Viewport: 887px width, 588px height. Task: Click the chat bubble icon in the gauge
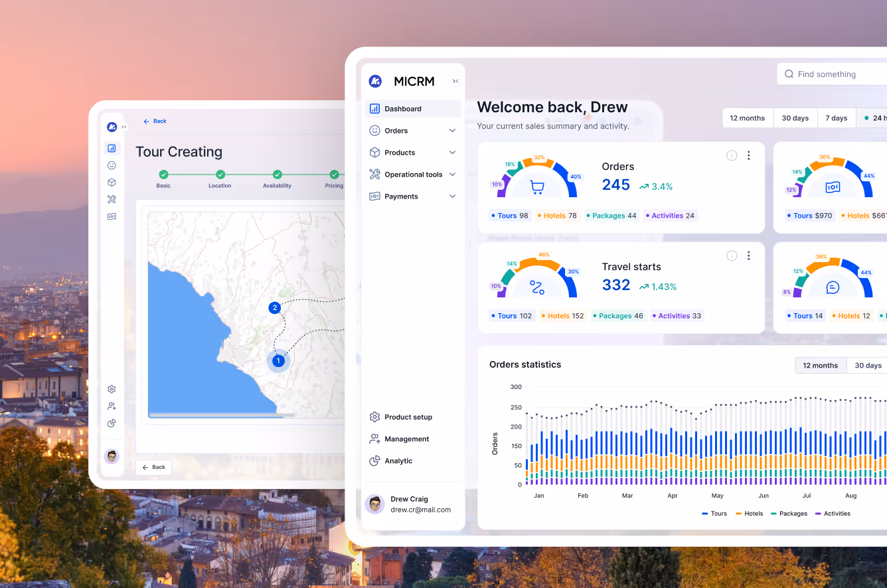(833, 287)
